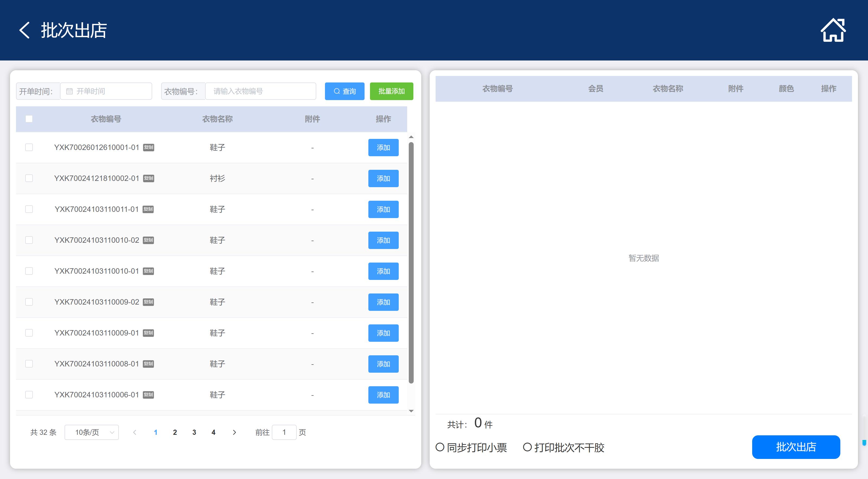Click the back arrow next to 批次出店
The width and height of the screenshot is (868, 479).
coord(24,30)
